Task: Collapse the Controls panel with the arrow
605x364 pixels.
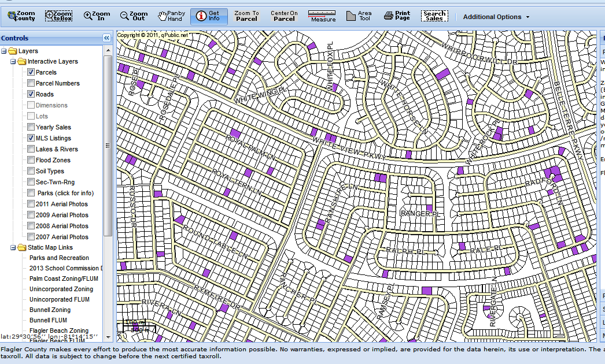Action: (106, 38)
